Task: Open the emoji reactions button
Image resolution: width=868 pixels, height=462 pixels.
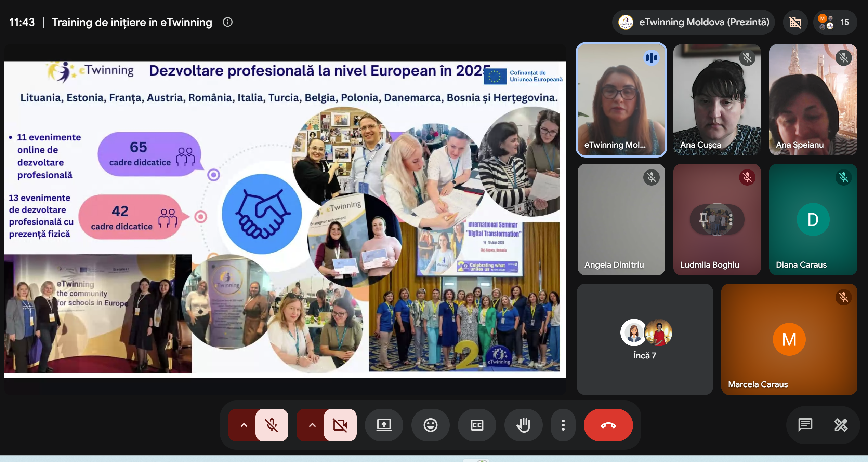Action: click(431, 425)
